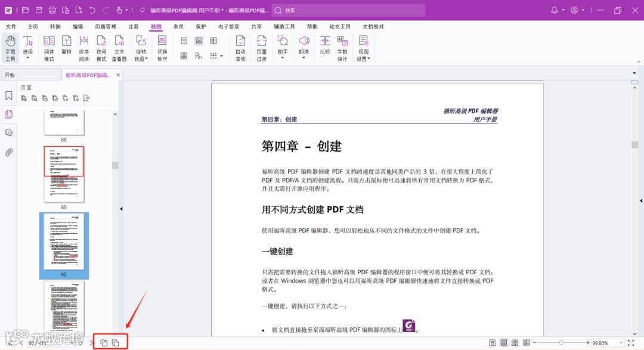Enlarge page thumbnails in Pages panel
The width and height of the screenshot is (644, 350).
(24, 98)
